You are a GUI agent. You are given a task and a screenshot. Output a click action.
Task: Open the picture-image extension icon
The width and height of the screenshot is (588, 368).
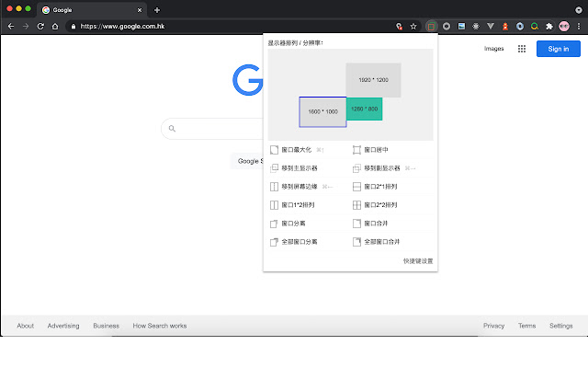click(x=461, y=27)
